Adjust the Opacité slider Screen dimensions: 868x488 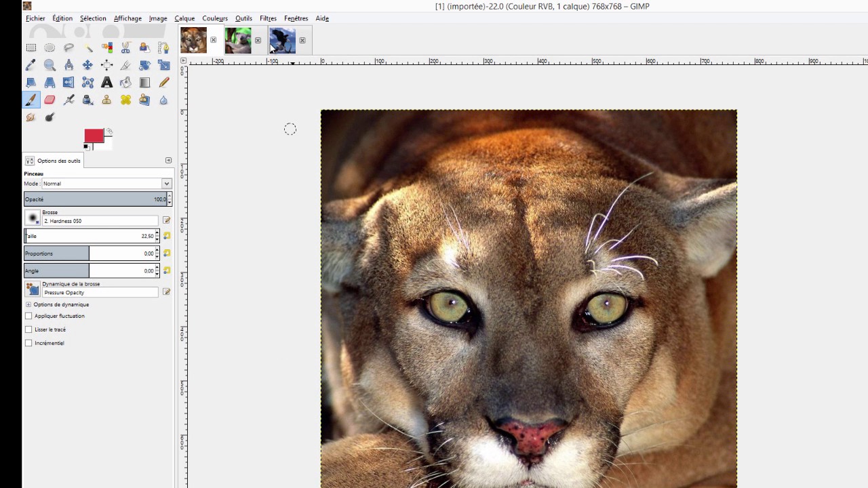tap(95, 199)
